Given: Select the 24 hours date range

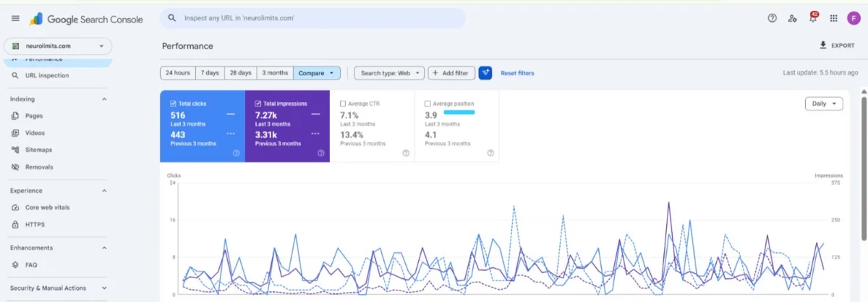Looking at the screenshot, I should tap(178, 72).
